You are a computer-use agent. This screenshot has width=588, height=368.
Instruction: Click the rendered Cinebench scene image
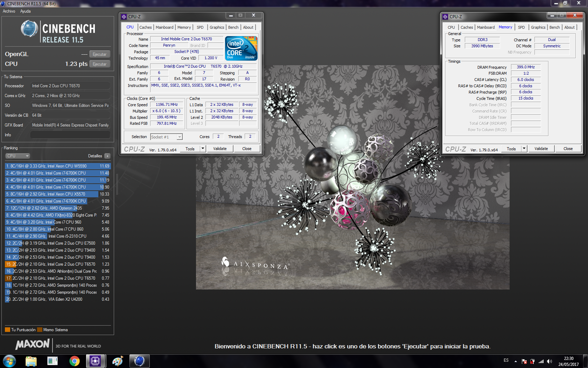point(352,177)
